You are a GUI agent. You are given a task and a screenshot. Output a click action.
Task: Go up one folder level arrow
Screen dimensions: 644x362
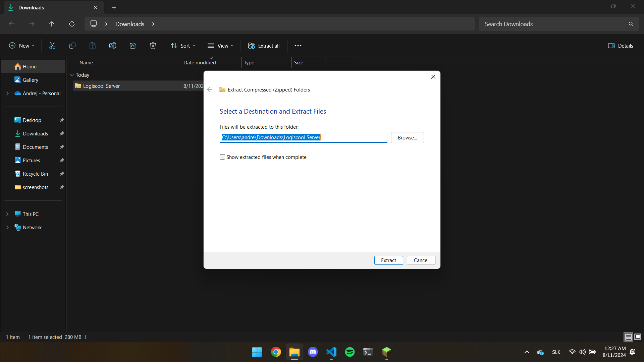[x=52, y=24]
